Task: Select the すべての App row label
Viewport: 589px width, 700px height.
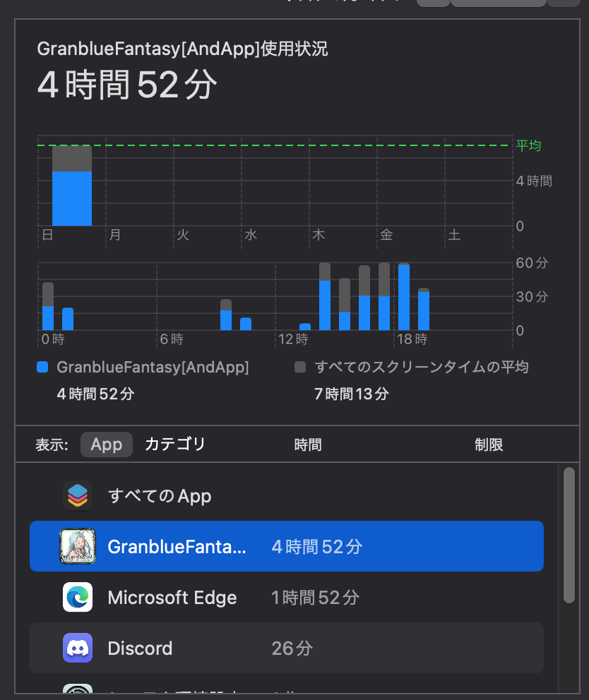Action: (160, 496)
